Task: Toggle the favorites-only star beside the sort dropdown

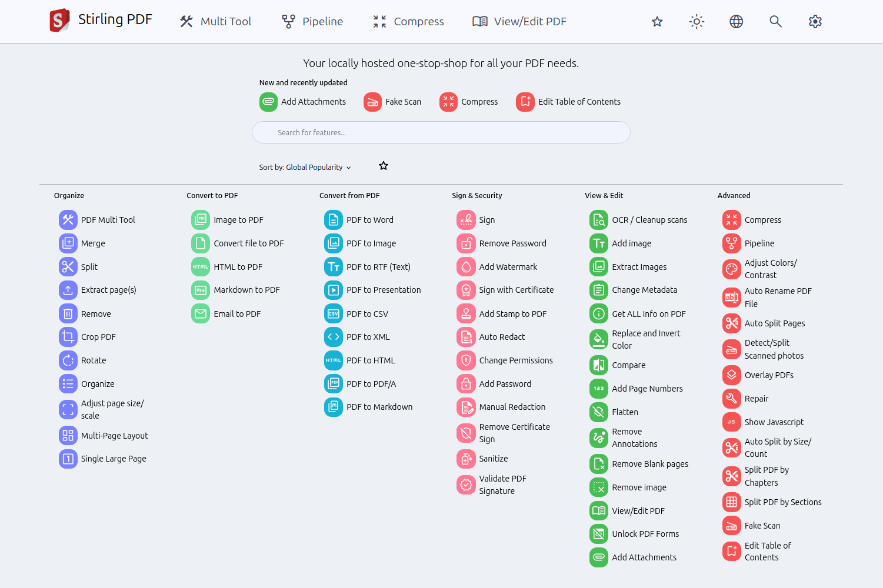Action: click(384, 166)
